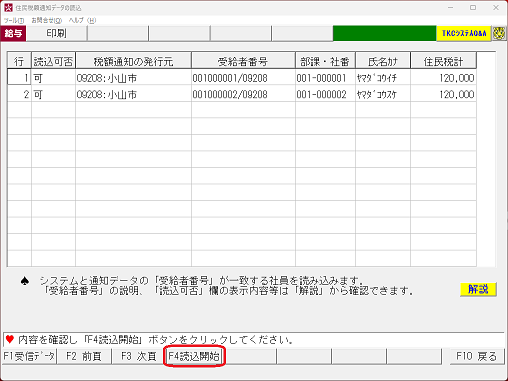This screenshot has height=381, width=508.
Task: Click 可 in row 2
Action: point(53,94)
